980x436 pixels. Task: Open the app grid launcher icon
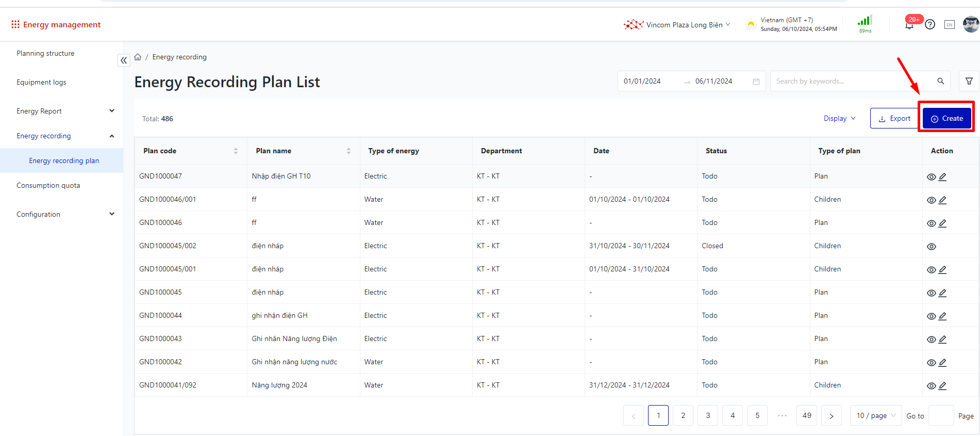coord(15,24)
